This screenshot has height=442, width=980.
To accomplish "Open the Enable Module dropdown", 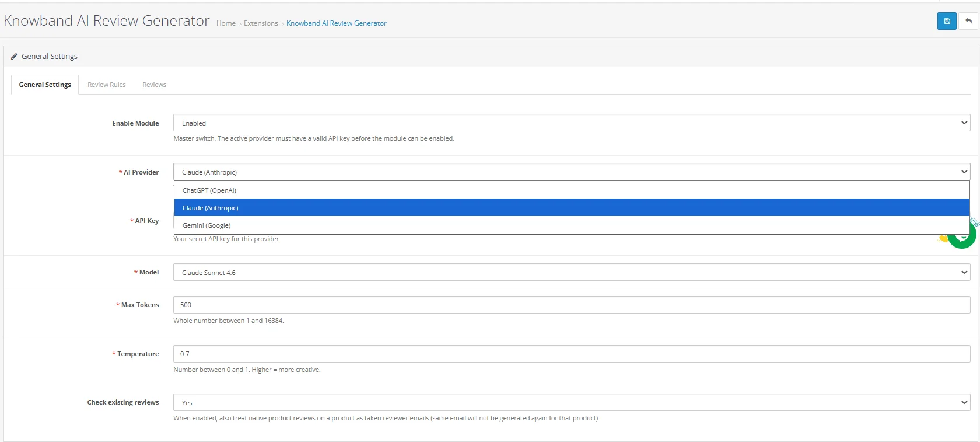I will [572, 123].
